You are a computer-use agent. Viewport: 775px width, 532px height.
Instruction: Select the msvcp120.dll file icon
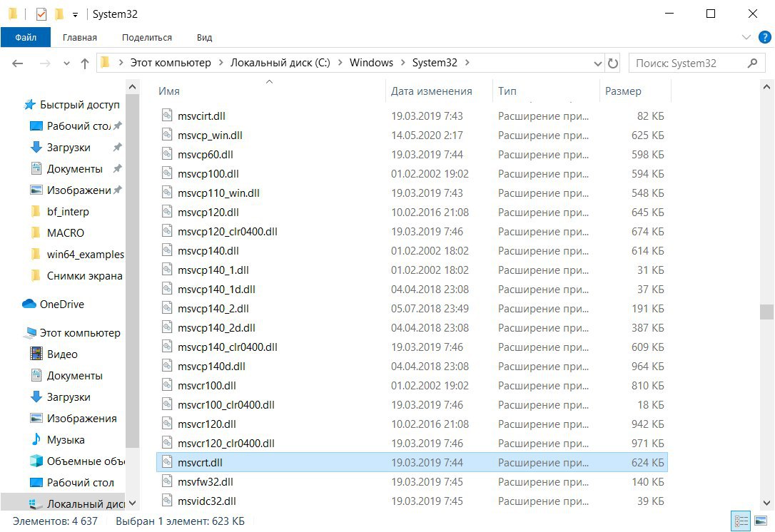(x=167, y=211)
